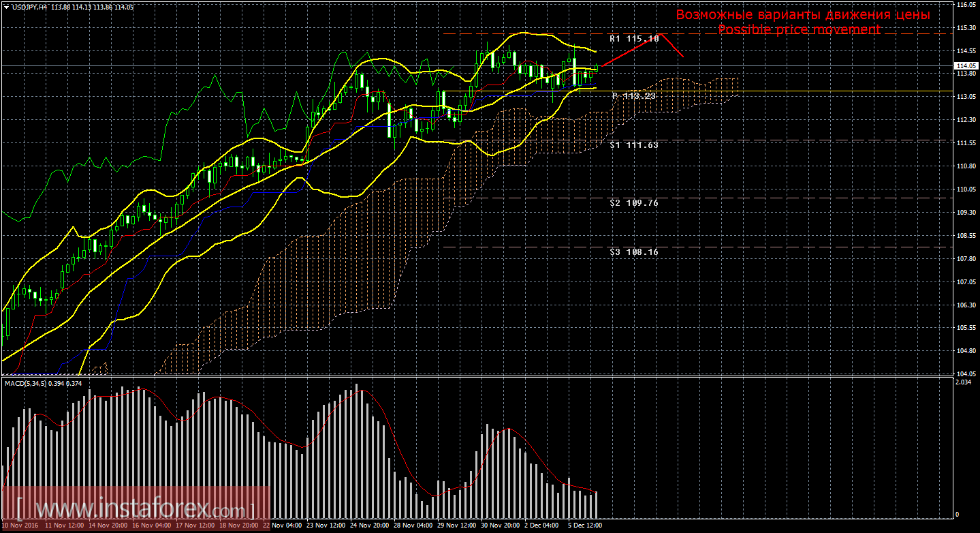Select the S3 108.16 support label
This screenshot has width=980, height=533.
click(x=633, y=252)
